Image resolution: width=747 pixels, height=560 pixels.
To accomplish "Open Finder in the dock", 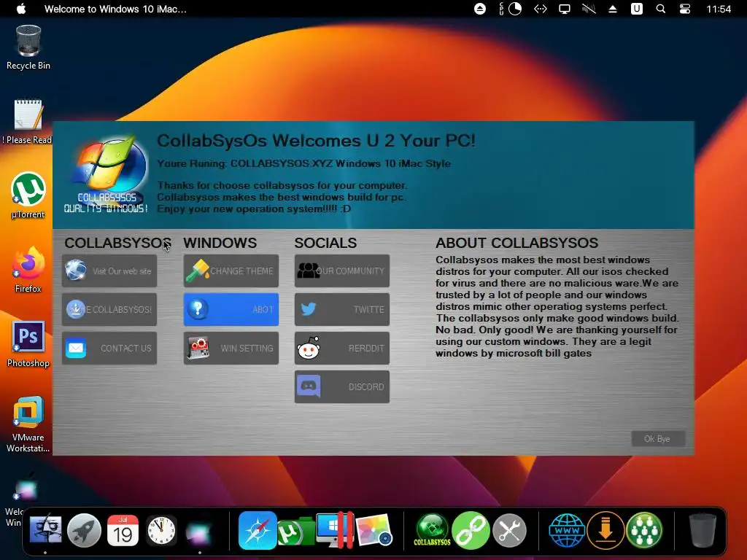I will coord(45,530).
